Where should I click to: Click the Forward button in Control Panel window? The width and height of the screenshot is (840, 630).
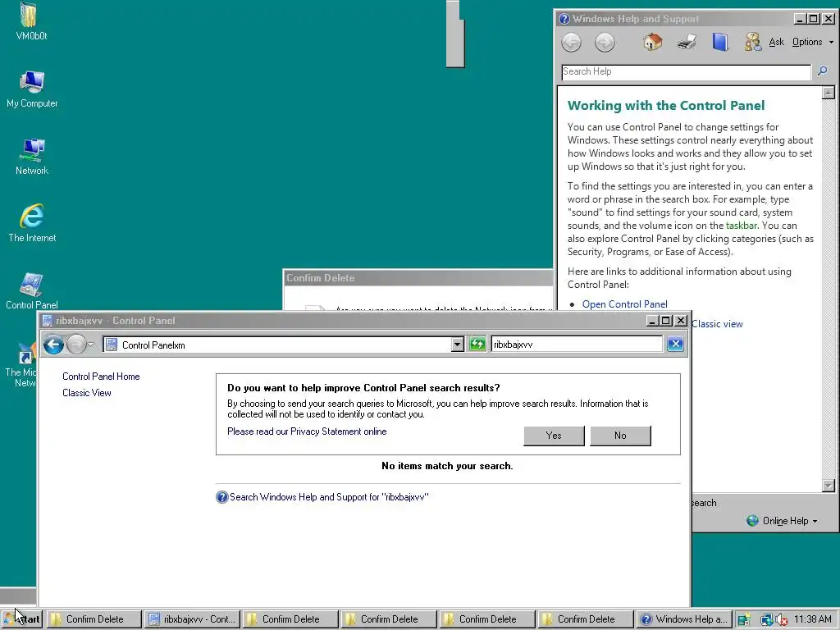tap(76, 345)
